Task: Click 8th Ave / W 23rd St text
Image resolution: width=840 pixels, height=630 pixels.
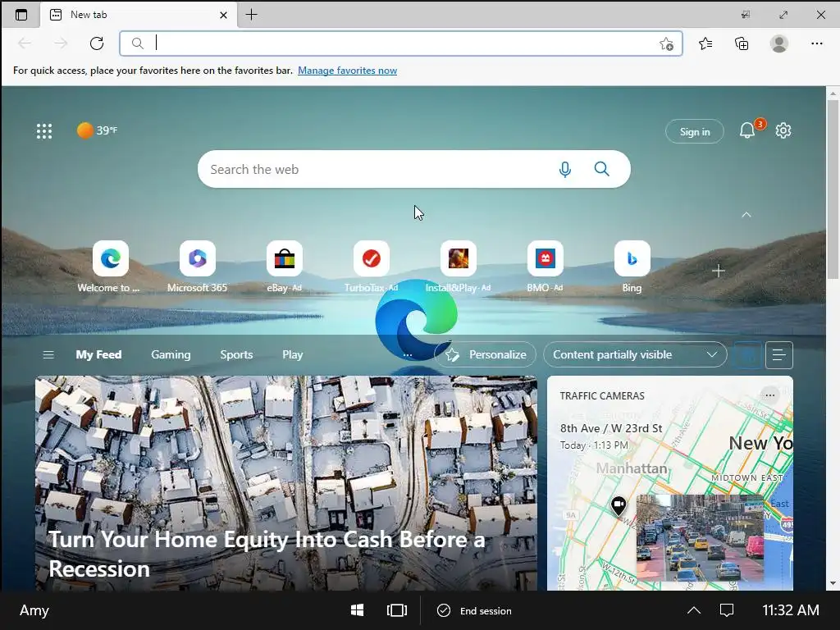Action: click(x=610, y=428)
